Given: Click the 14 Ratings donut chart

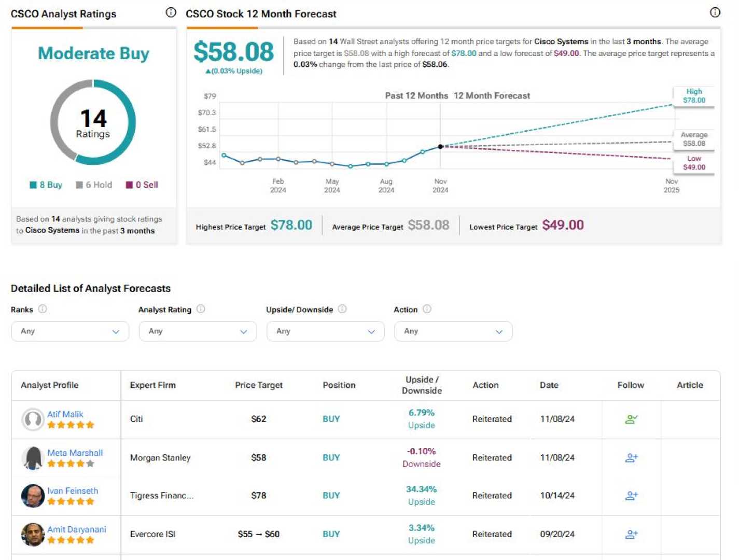Looking at the screenshot, I should [93, 122].
